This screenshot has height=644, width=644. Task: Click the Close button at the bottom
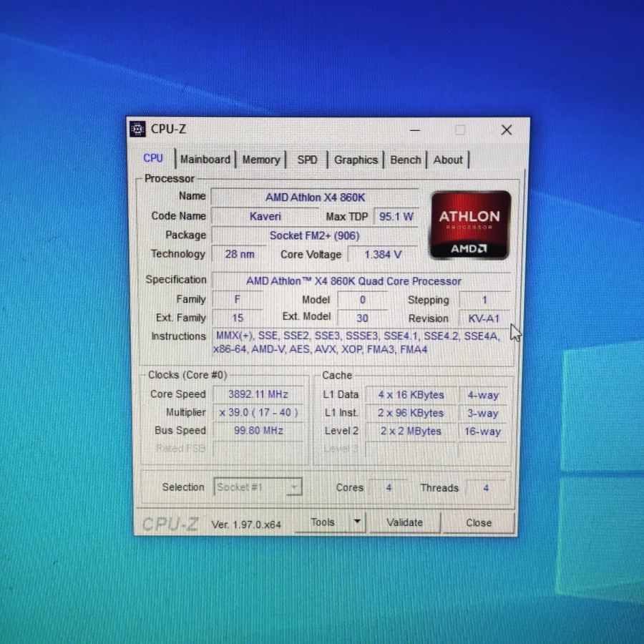(479, 523)
